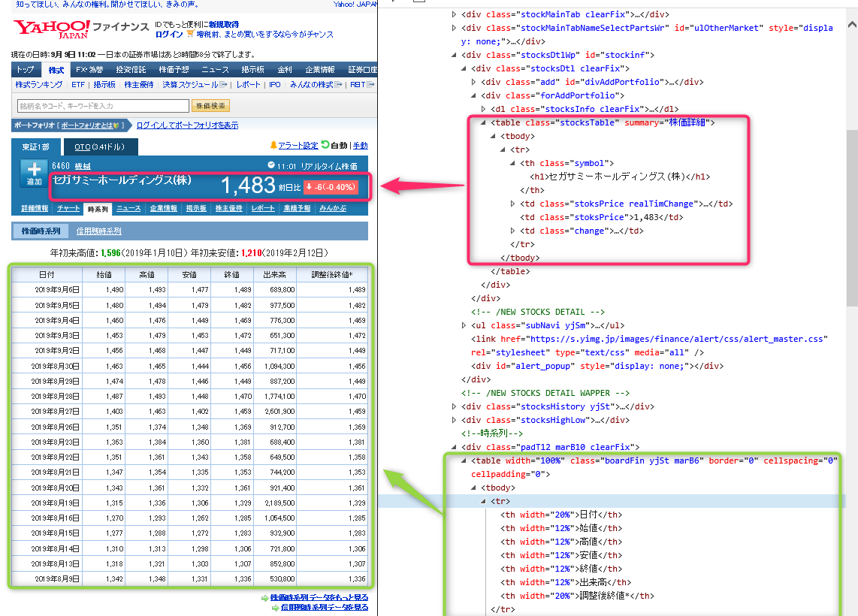Expand the stockMainTabNameSelectPartsWr div node

coord(454,28)
